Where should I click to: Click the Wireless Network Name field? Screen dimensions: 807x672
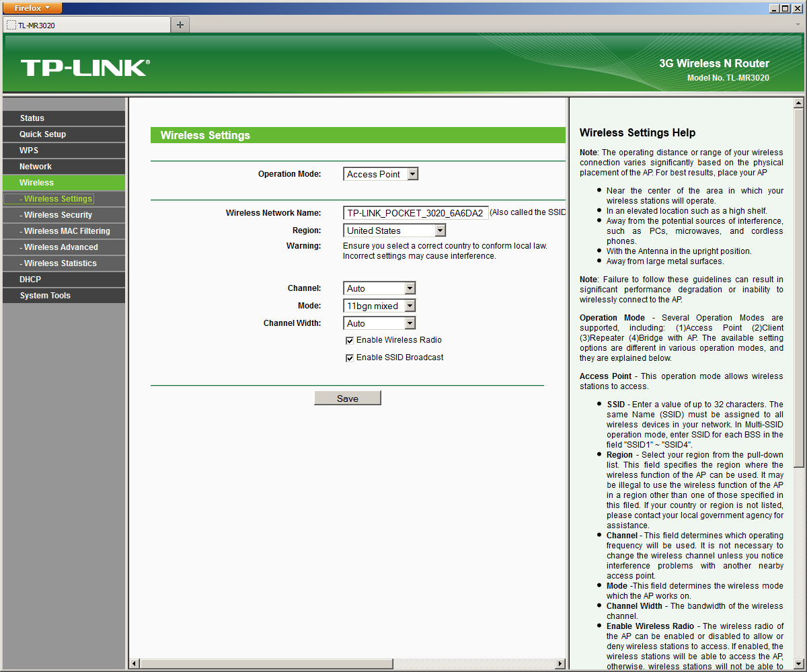point(416,213)
